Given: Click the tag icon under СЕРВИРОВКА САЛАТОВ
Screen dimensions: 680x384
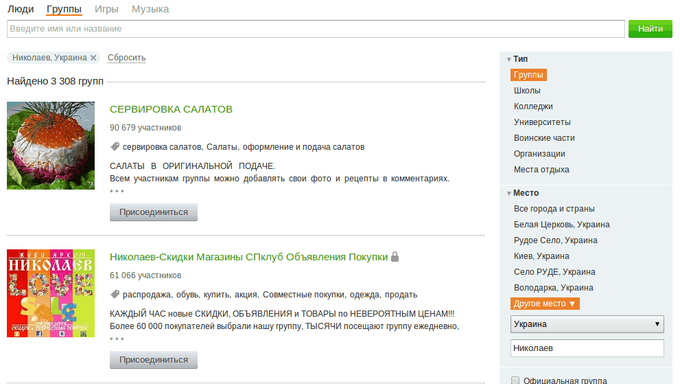Looking at the screenshot, I should click(114, 147).
